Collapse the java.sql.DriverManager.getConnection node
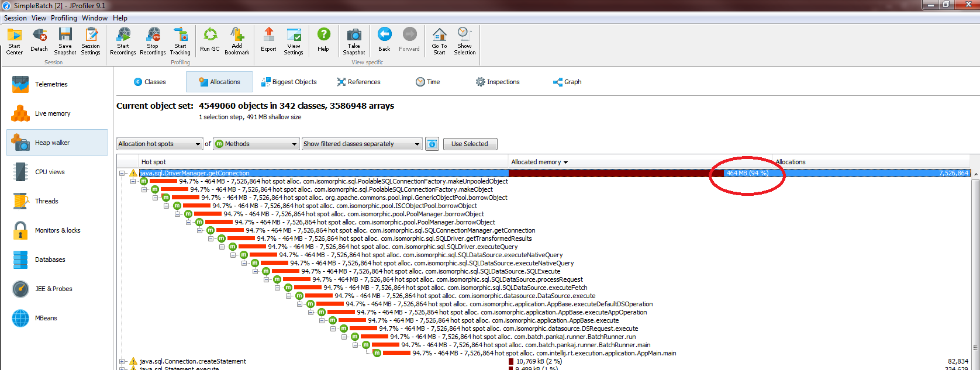Screen dimensions: 980x370 tap(122, 173)
